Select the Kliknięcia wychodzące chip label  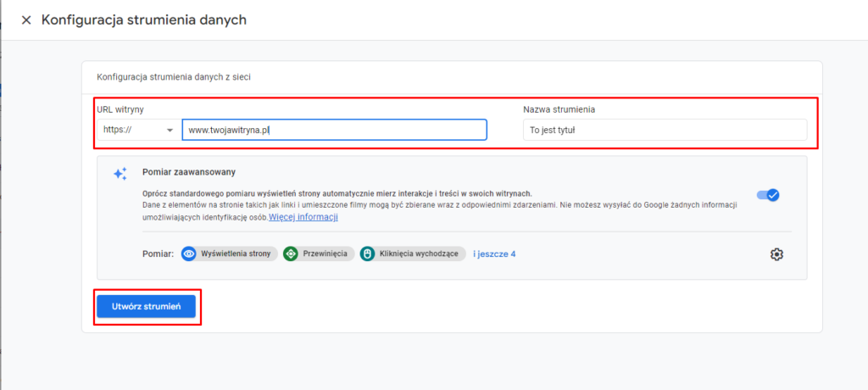419,253
